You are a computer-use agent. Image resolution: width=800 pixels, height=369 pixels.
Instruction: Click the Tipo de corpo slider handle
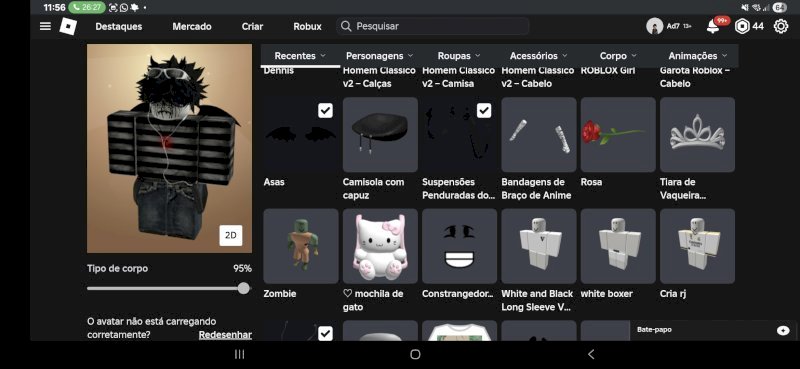[244, 288]
